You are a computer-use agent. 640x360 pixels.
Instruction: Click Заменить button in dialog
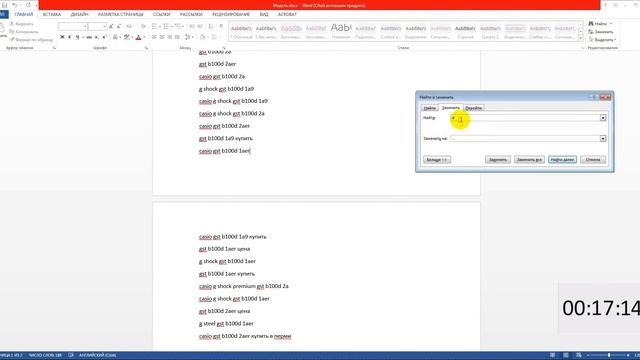point(498,160)
